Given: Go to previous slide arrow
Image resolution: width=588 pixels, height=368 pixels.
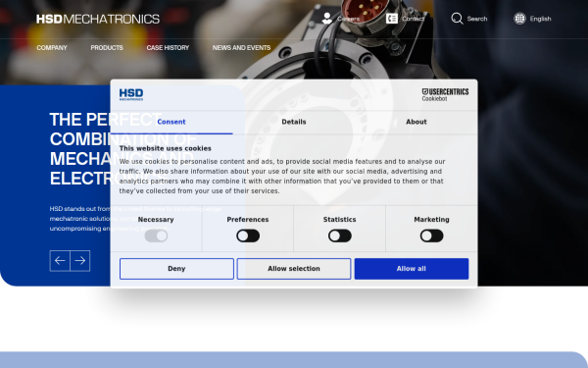Looking at the screenshot, I should [x=60, y=261].
